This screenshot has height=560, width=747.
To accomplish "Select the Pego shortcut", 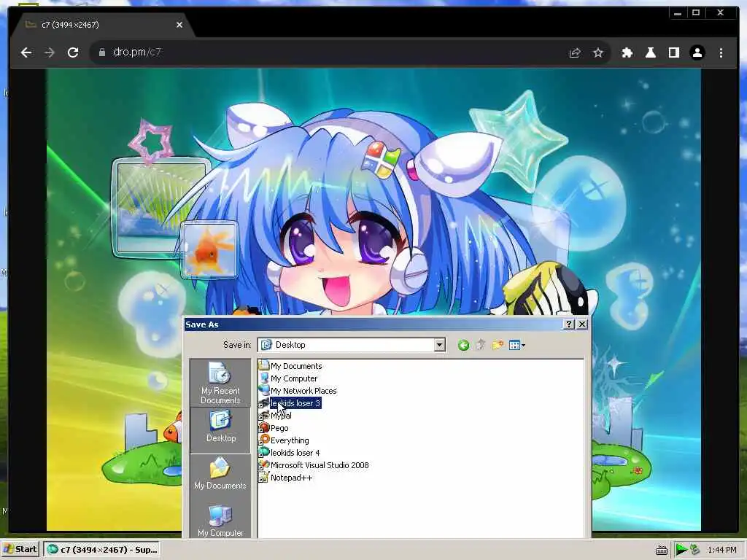I will [x=274, y=427].
